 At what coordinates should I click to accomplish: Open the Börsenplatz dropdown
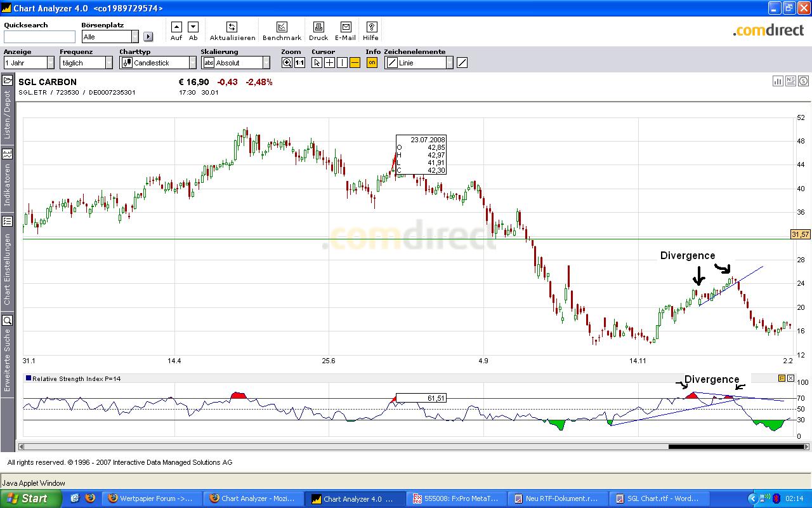click(110, 37)
